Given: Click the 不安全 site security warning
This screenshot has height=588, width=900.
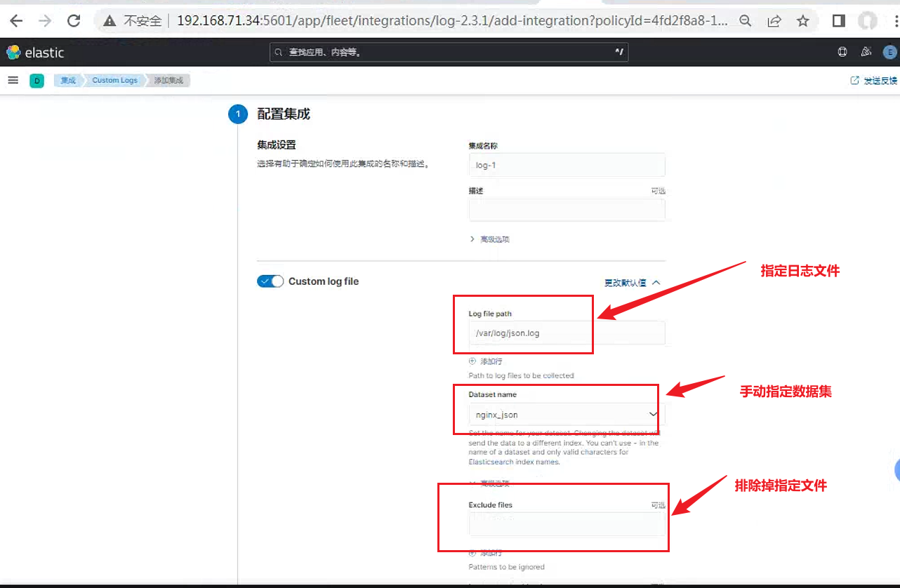Looking at the screenshot, I should (133, 21).
